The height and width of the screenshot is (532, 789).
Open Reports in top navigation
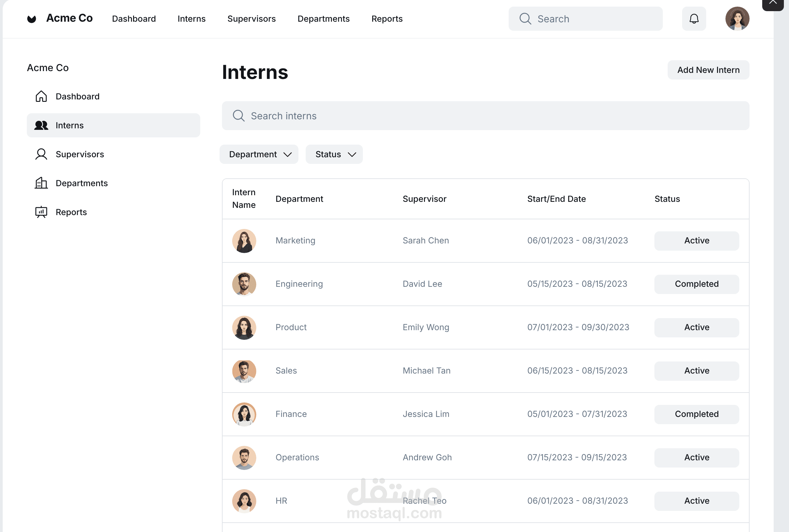click(x=387, y=19)
